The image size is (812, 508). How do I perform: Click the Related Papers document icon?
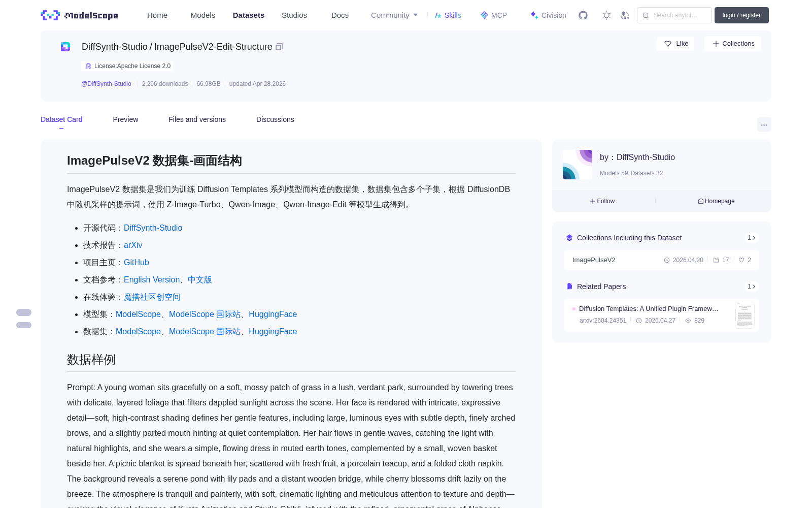569,287
